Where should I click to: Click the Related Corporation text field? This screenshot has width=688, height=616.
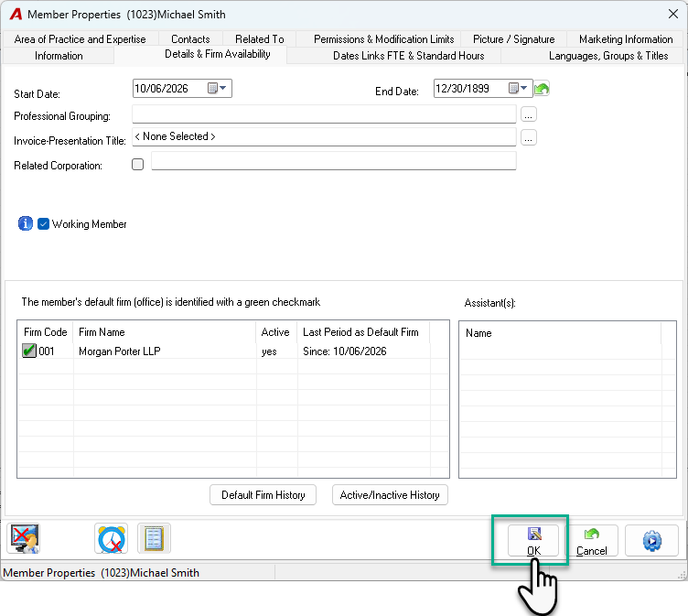point(334,161)
